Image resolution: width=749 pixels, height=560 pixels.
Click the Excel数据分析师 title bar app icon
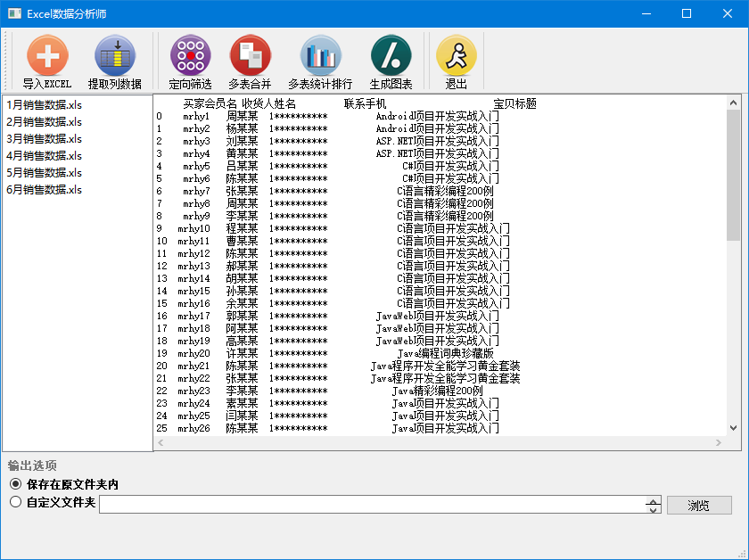(x=15, y=13)
